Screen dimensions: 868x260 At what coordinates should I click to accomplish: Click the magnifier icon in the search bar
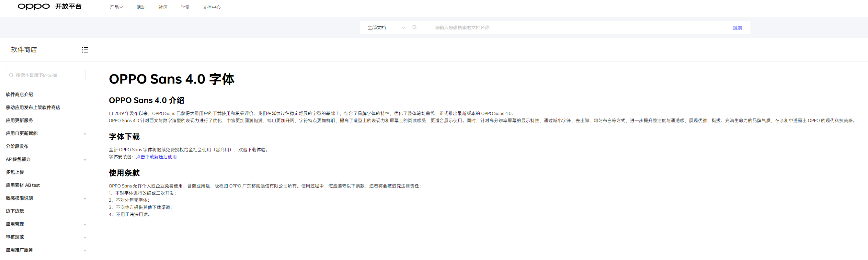tap(415, 27)
